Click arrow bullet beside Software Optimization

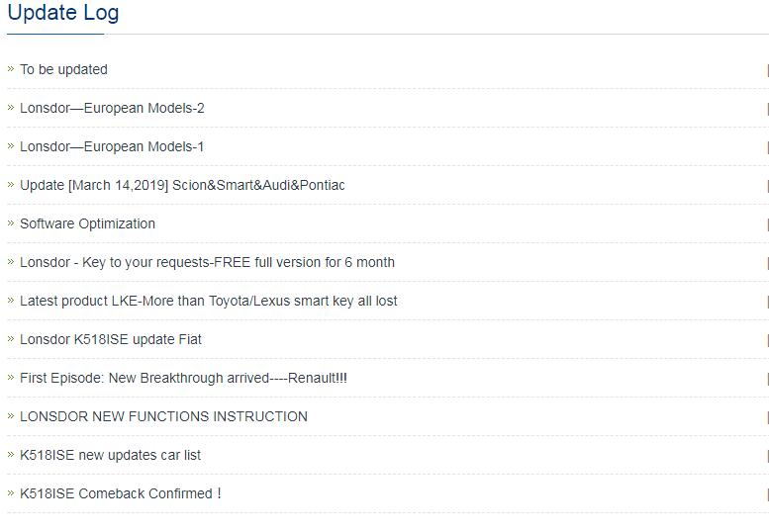coord(11,223)
